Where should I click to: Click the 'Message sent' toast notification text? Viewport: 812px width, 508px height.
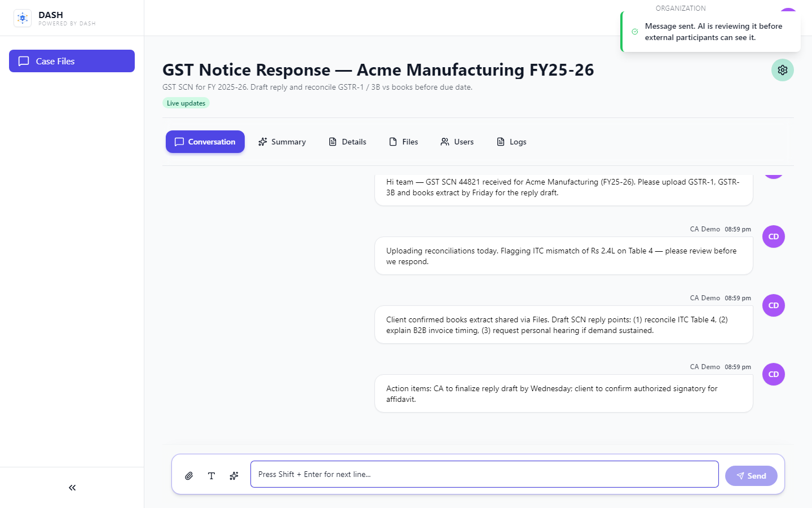714,32
